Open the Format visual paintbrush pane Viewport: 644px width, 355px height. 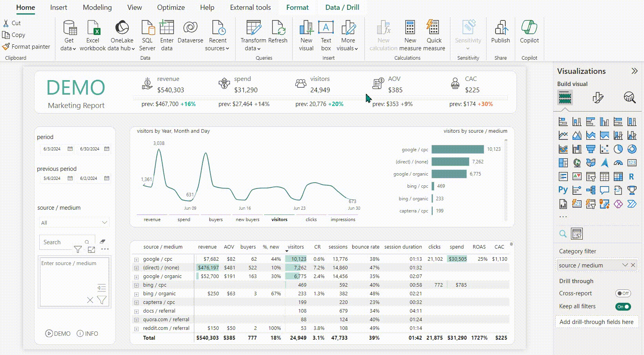[598, 97]
